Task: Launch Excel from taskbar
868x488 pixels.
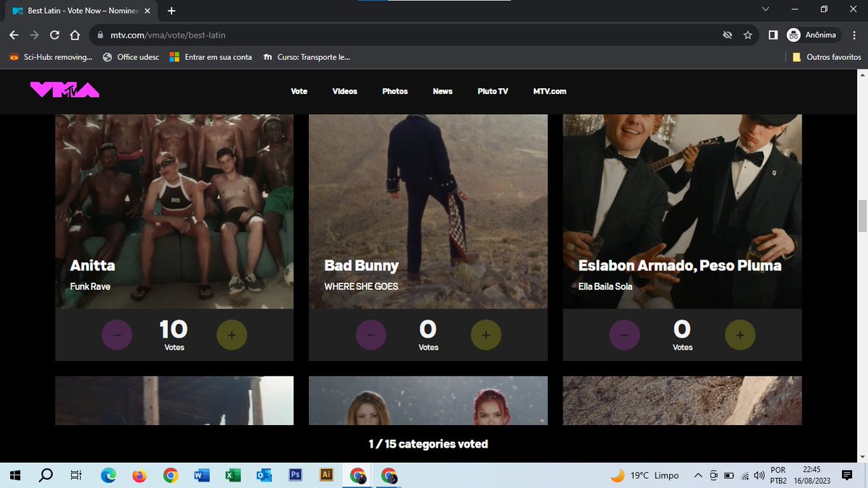Action: click(233, 475)
